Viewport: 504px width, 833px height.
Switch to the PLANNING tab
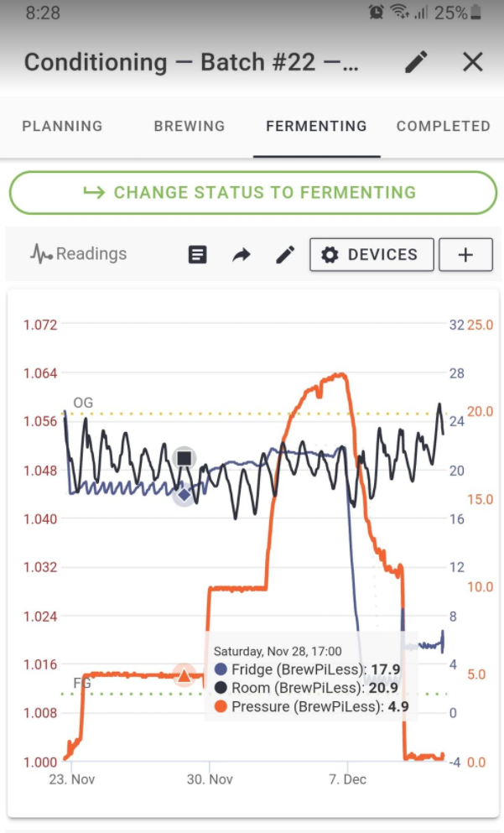click(x=62, y=127)
